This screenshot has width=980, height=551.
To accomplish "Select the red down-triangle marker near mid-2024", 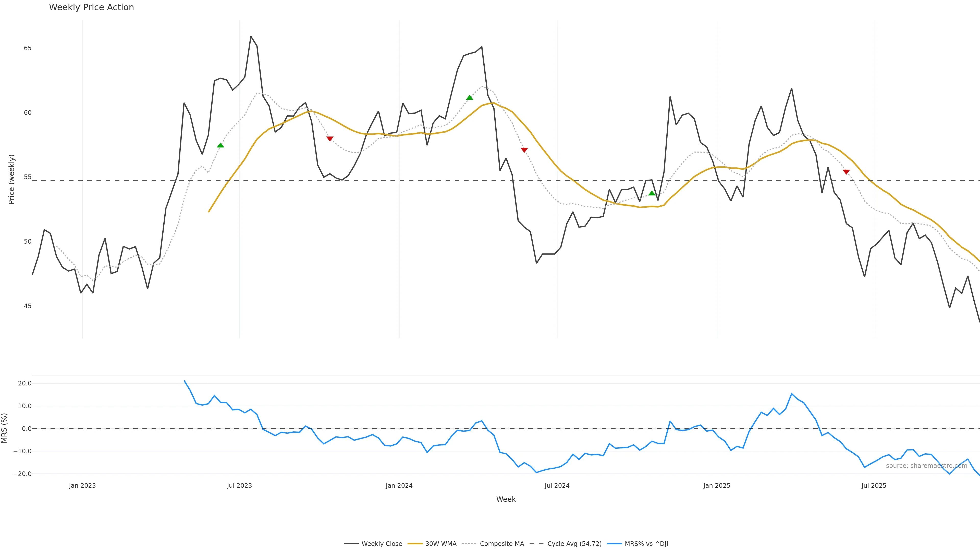I will coord(524,150).
